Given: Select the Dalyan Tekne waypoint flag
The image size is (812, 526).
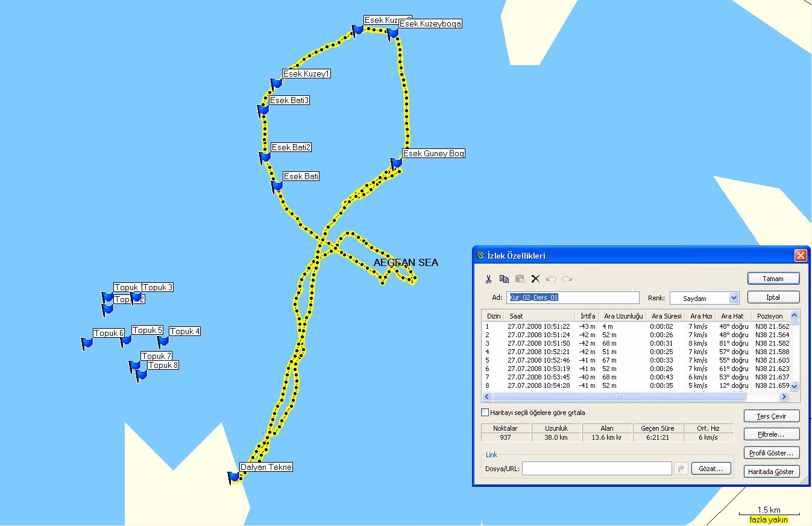Looking at the screenshot, I should [234, 477].
